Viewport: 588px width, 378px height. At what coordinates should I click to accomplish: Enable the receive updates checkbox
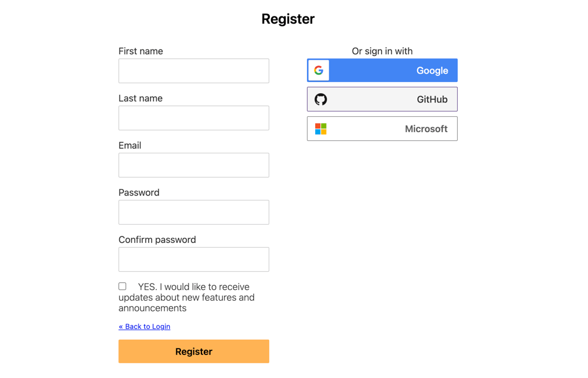coord(122,287)
